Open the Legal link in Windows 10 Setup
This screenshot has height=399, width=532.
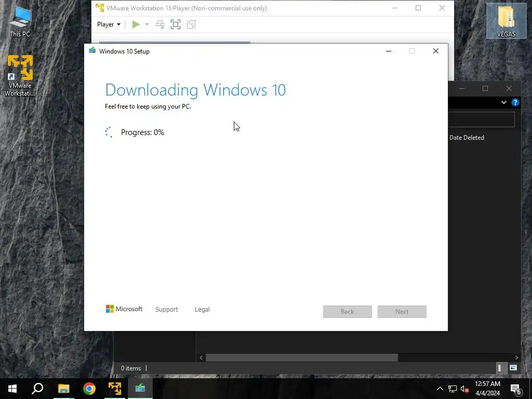pos(202,310)
